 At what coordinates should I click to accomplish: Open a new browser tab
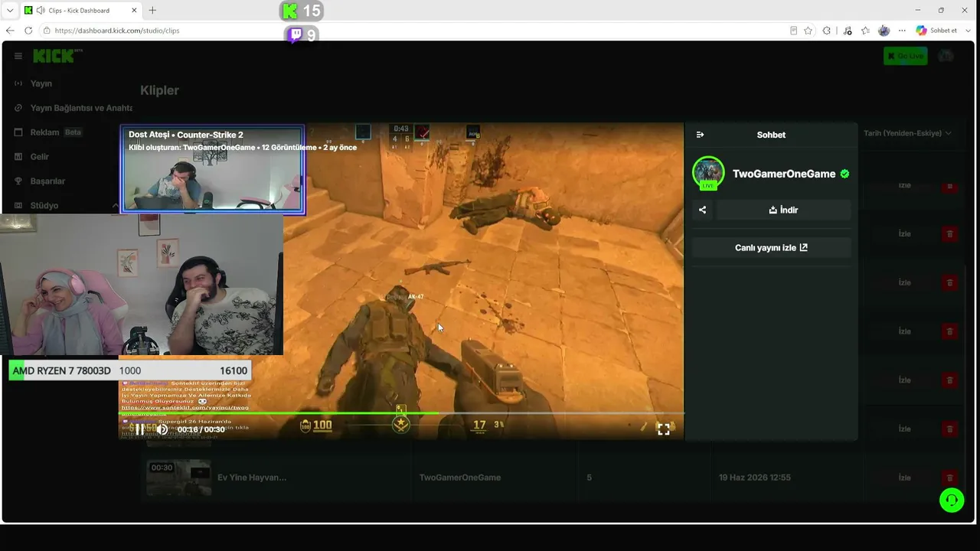[152, 11]
